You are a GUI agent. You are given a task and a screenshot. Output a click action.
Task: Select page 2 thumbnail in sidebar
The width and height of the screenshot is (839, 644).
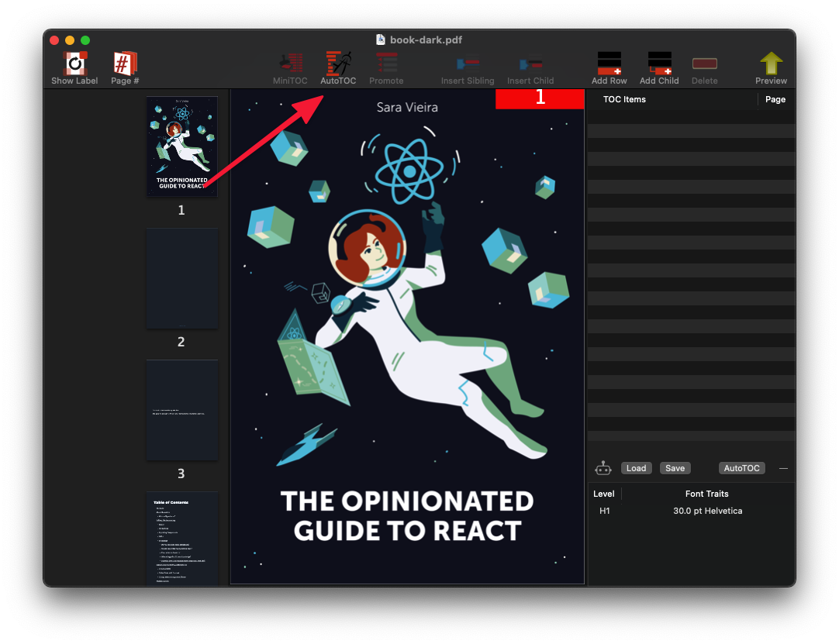tap(182, 278)
